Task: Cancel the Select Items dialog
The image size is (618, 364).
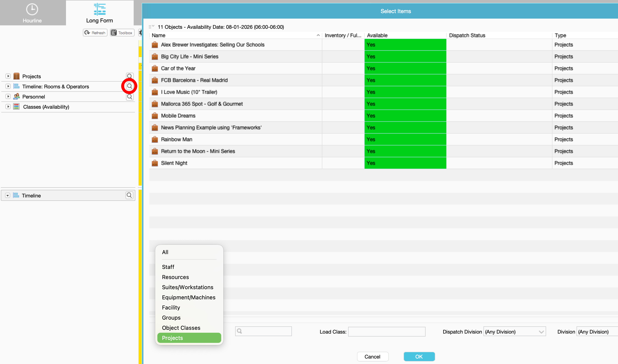Action: click(x=372, y=357)
